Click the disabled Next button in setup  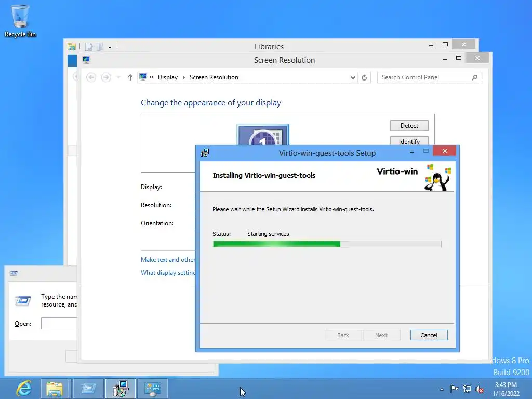point(381,335)
